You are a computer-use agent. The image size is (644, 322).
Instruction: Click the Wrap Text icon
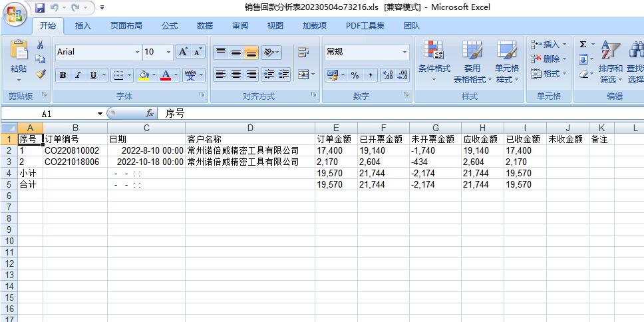click(303, 53)
